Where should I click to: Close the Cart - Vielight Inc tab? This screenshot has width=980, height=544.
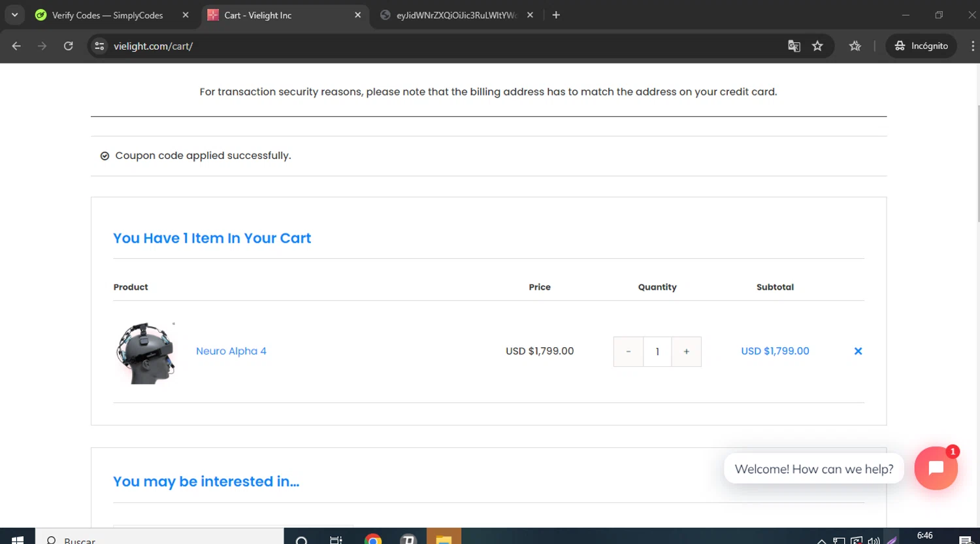coord(357,15)
